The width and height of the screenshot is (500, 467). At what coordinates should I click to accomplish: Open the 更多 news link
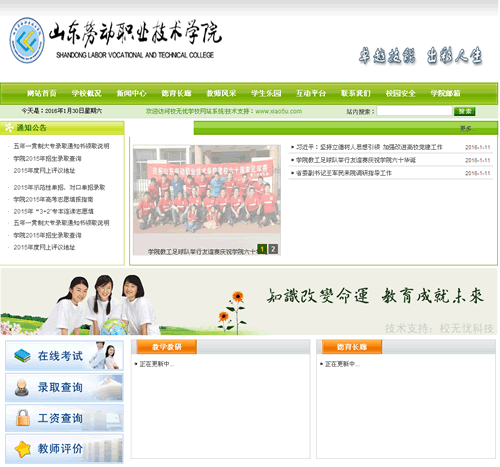click(x=468, y=128)
